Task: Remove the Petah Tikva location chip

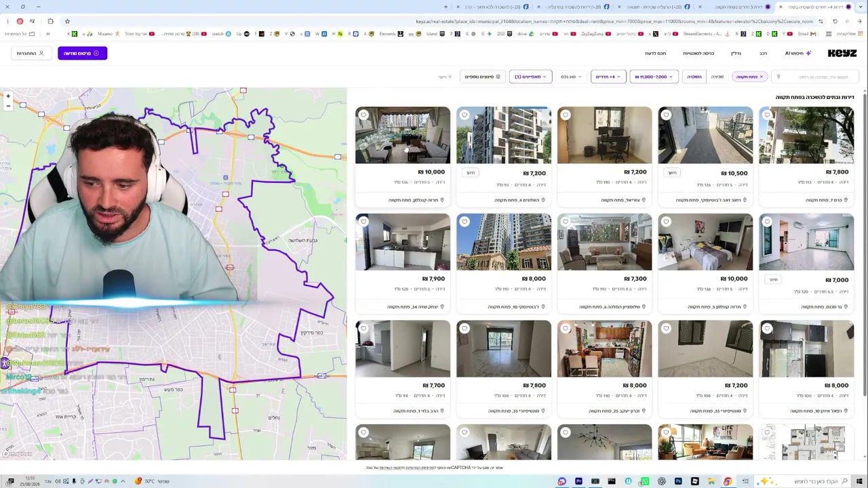Action: coord(761,77)
